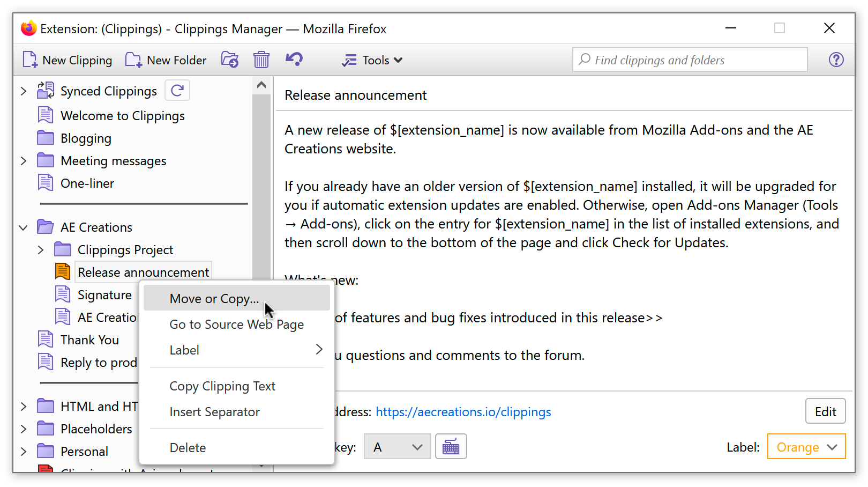Image resolution: width=868 pixels, height=487 pixels.
Task: Click the Find clippings and folders field
Action: [x=691, y=60]
